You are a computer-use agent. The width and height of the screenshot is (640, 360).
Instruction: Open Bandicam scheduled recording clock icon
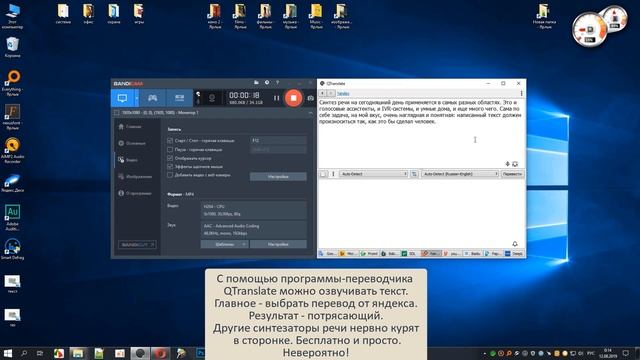tap(267, 82)
